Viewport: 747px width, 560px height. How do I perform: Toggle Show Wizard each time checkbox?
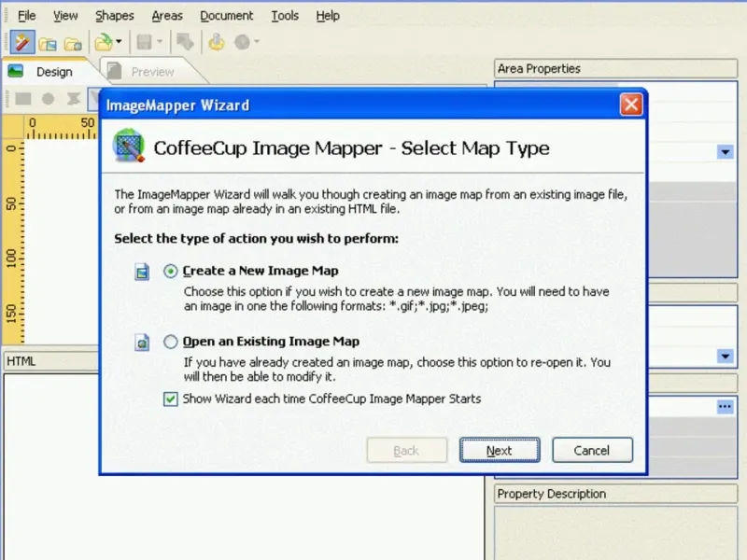click(x=171, y=399)
